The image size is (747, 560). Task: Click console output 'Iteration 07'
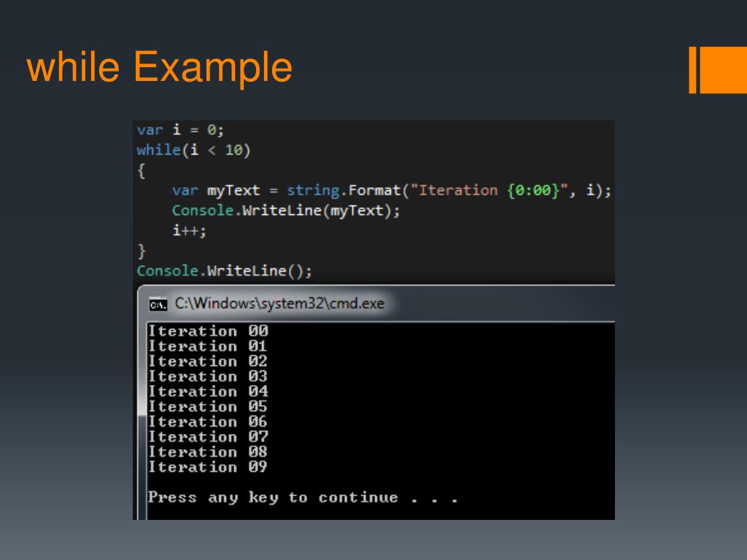click(208, 437)
